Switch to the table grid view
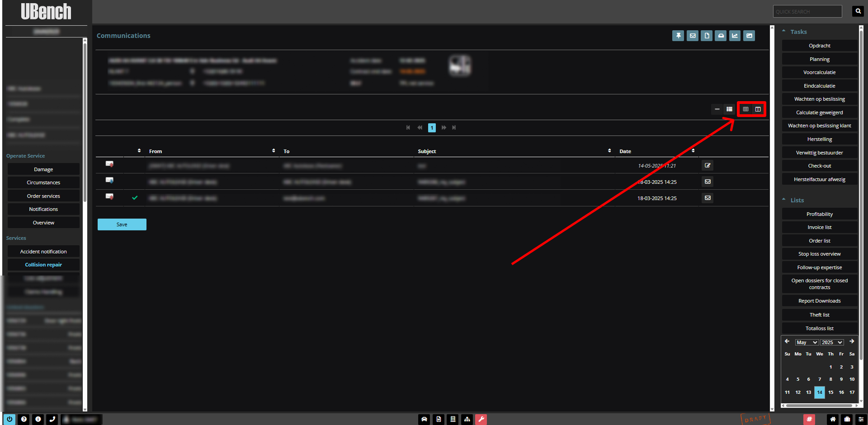Image resolution: width=868 pixels, height=425 pixels. [x=745, y=109]
